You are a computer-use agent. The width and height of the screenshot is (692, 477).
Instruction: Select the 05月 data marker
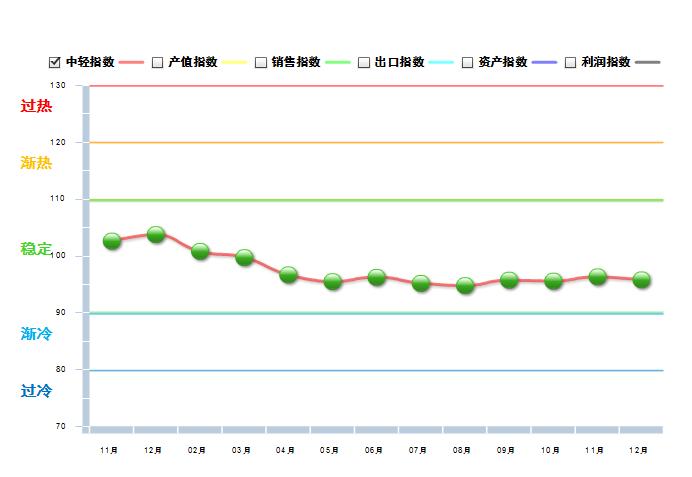pyautogui.click(x=332, y=281)
